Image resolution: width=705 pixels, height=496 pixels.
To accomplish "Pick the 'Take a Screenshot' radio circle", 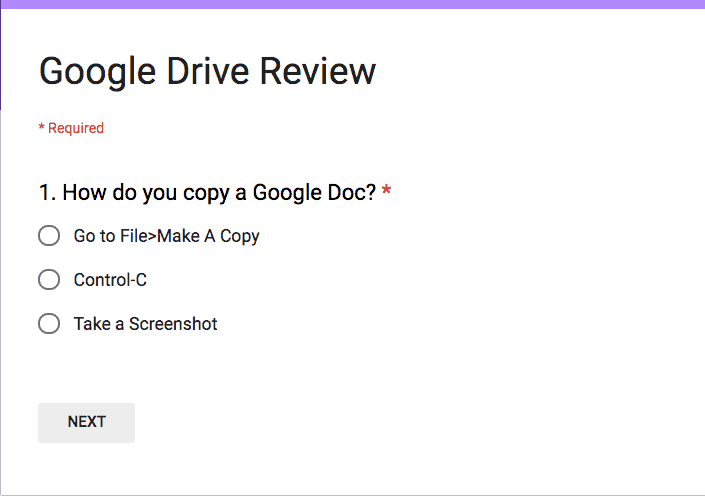I will click(x=49, y=324).
